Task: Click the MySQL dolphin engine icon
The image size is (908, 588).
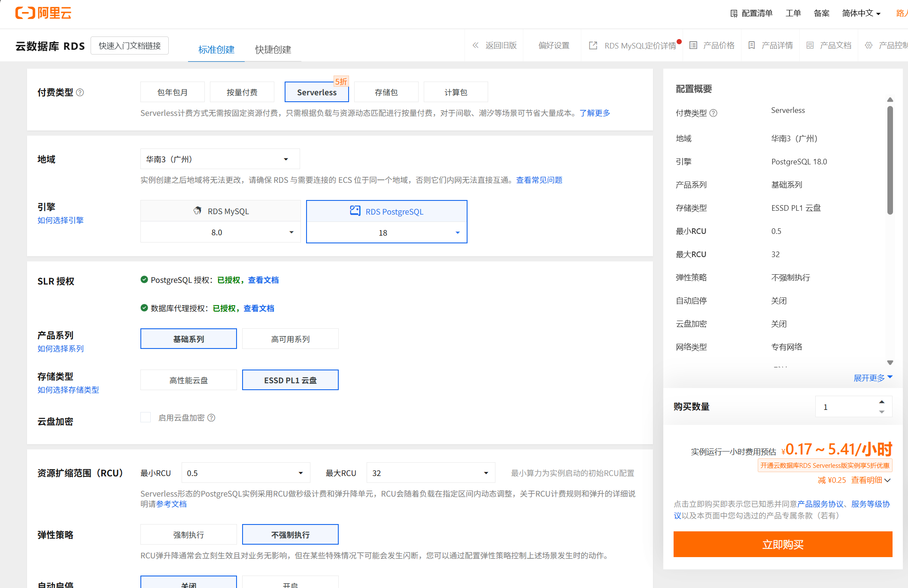Action: pyautogui.click(x=197, y=211)
